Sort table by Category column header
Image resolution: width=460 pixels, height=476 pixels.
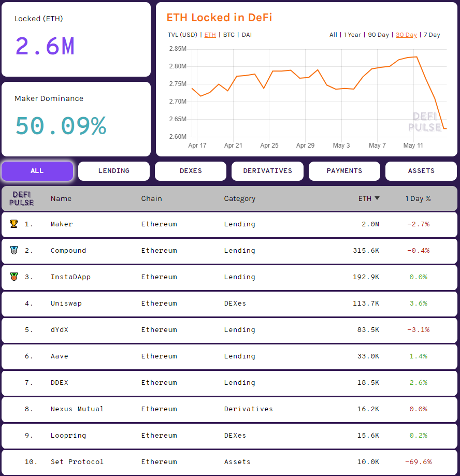coord(239,199)
